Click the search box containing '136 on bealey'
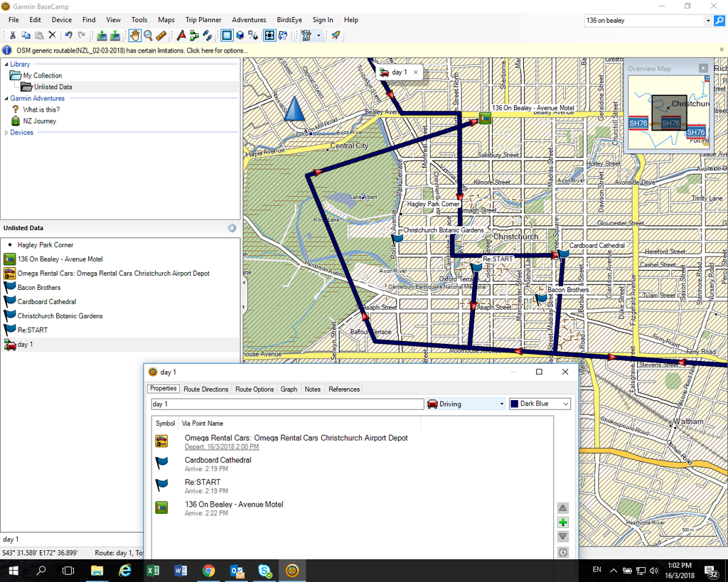 pyautogui.click(x=644, y=21)
